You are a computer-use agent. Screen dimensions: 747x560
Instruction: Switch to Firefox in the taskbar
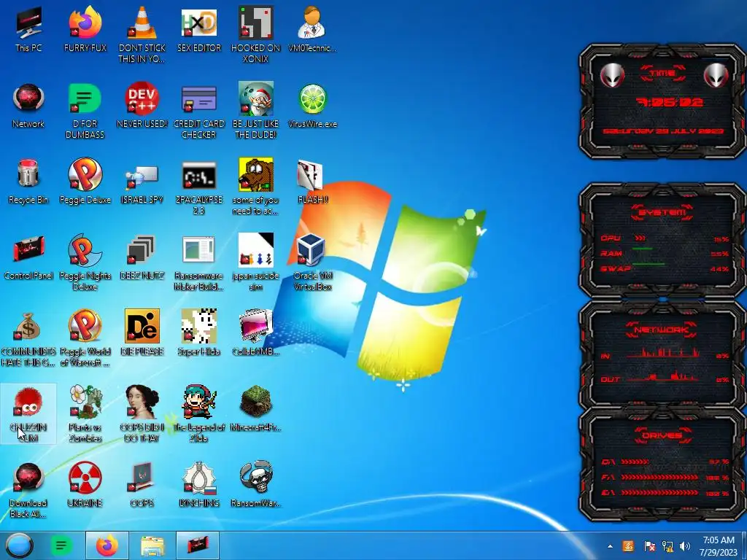(107, 545)
